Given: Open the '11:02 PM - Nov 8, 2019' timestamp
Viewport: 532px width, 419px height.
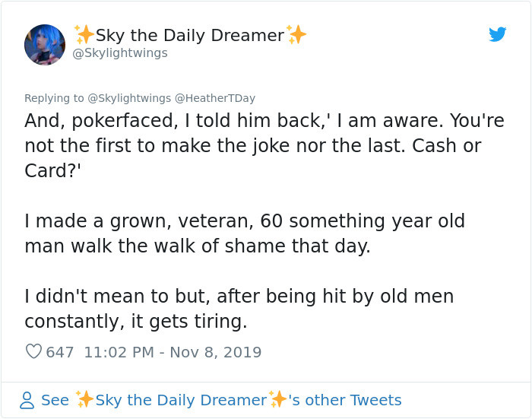Looking at the screenshot, I should tap(173, 352).
